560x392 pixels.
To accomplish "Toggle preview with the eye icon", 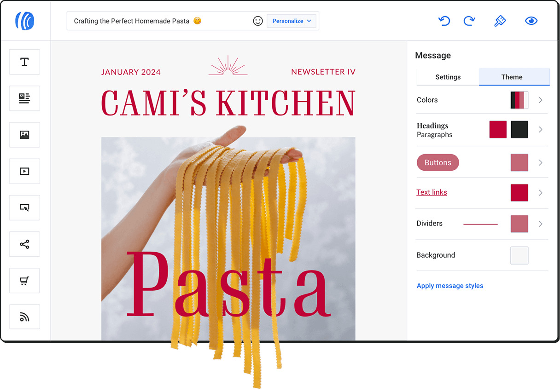I will point(531,21).
